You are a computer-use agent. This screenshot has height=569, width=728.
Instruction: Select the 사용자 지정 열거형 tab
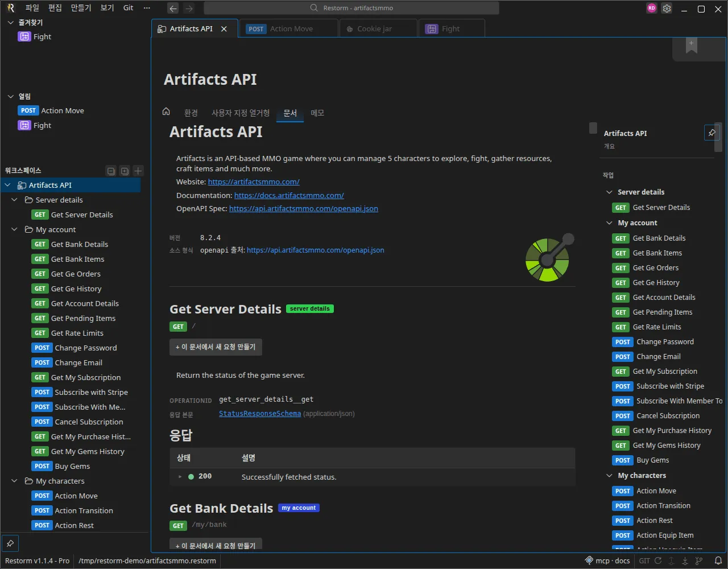[241, 113]
